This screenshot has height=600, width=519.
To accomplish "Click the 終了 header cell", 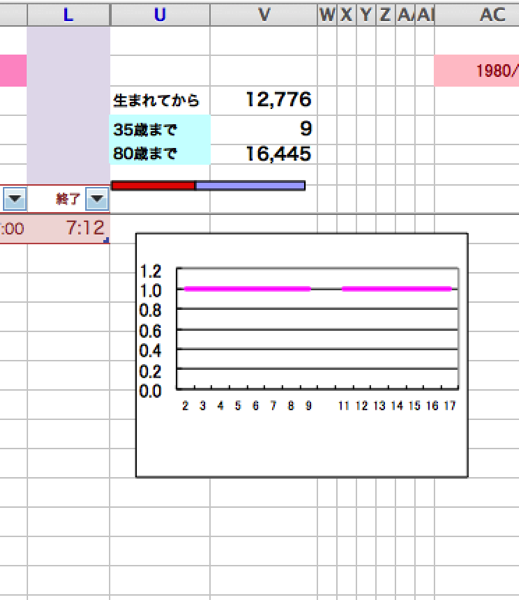I will pos(69,199).
